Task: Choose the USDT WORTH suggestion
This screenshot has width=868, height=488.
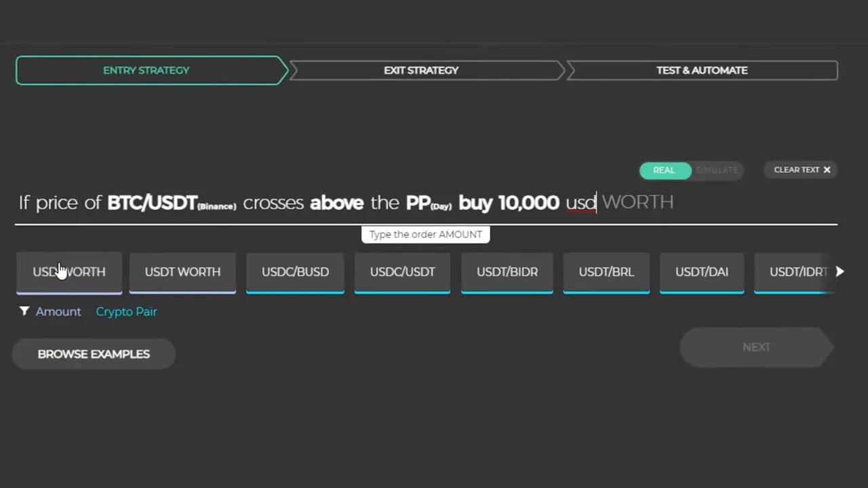Action: 182,272
